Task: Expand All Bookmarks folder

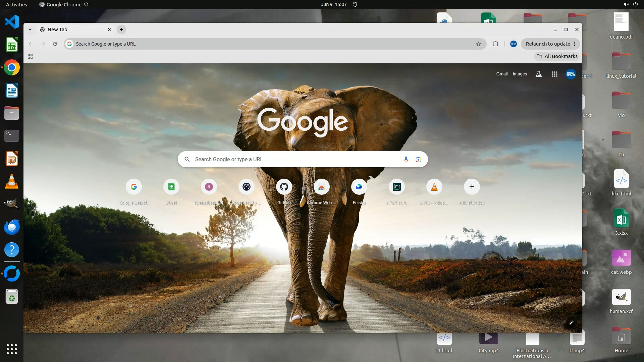Action: tap(557, 56)
